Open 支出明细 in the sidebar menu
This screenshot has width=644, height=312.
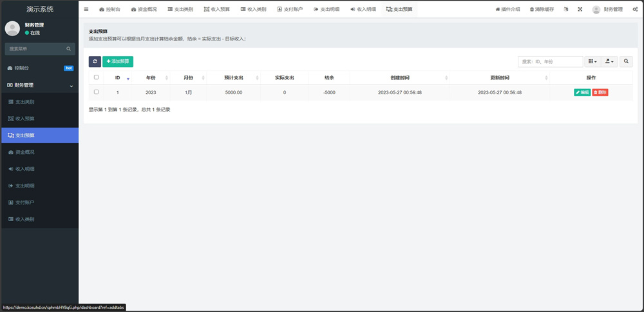(x=40, y=186)
